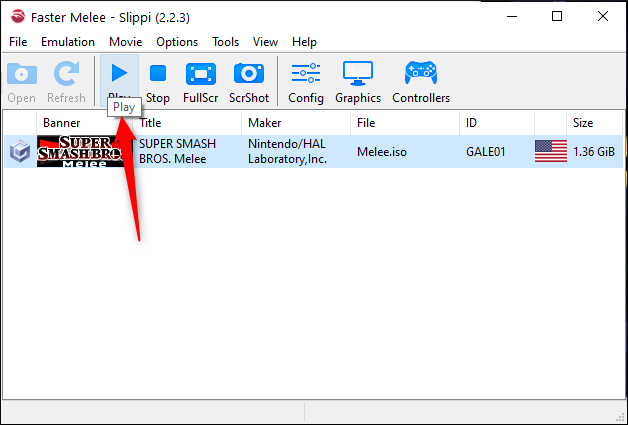Open the Graphics monitor settings icon
Viewport: 628px width, 425px height.
point(358,73)
